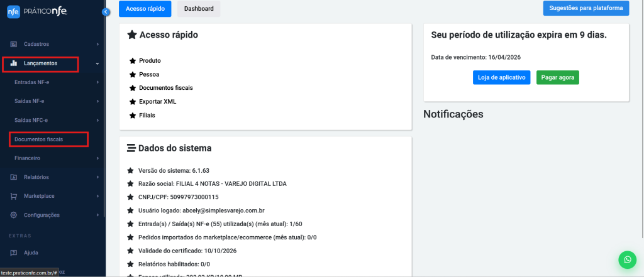Click the Relatórios sidebar icon

[x=13, y=177]
